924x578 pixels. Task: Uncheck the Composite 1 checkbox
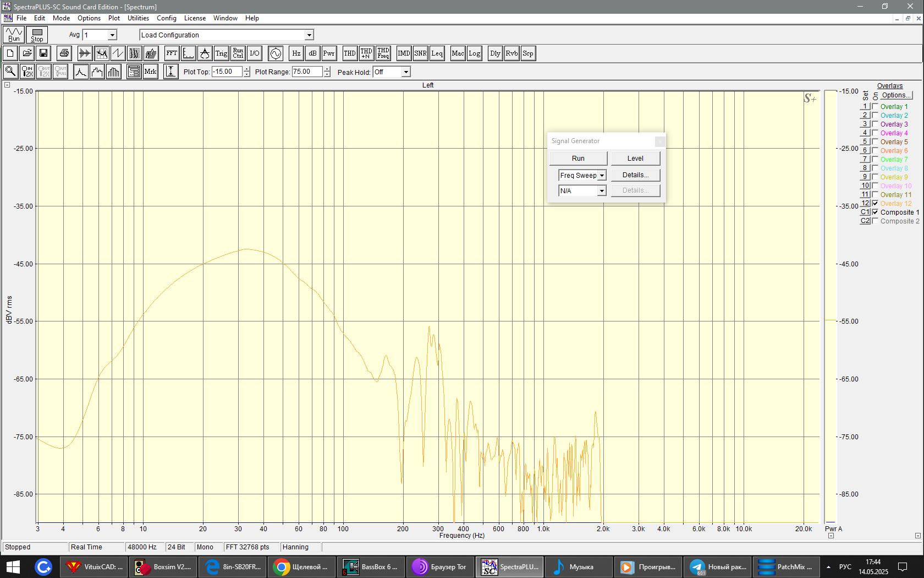[875, 212]
